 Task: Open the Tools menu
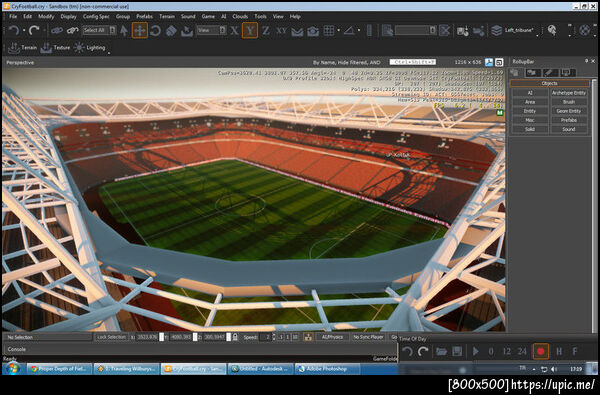click(x=261, y=16)
